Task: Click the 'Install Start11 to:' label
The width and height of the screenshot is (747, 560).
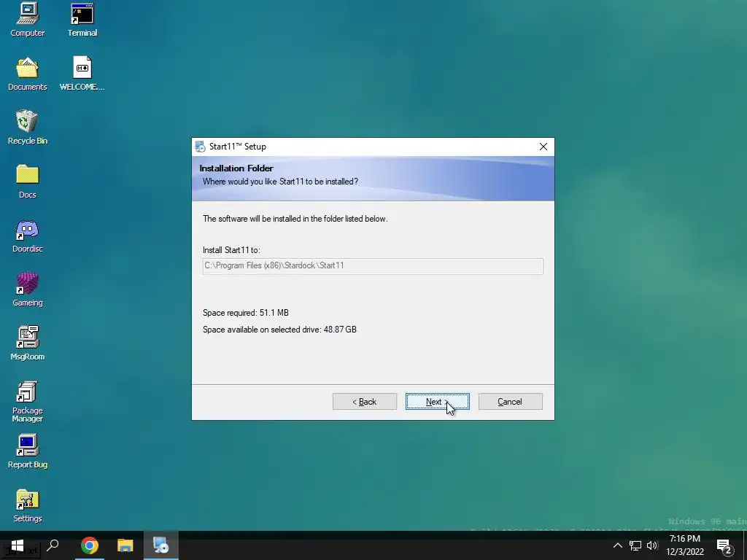Action: [231, 250]
